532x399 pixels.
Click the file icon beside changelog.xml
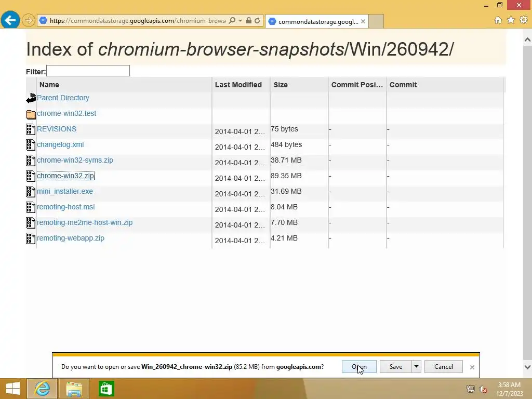coord(31,145)
